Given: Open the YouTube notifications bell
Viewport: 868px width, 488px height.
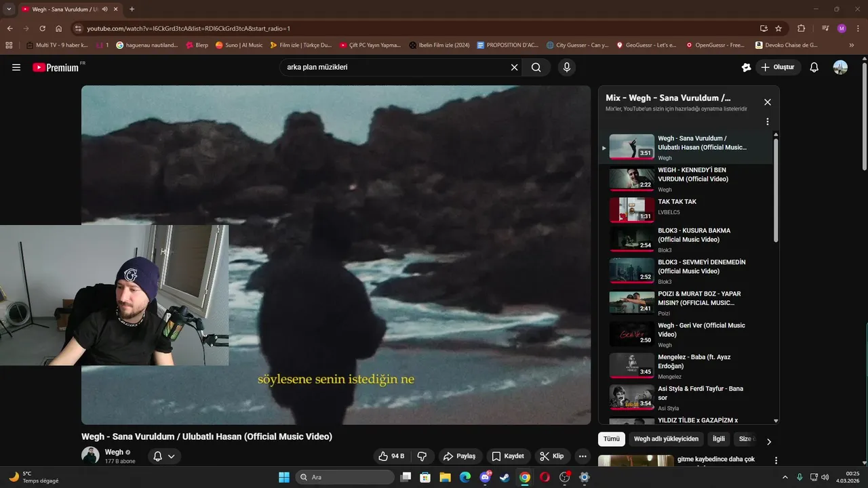Looking at the screenshot, I should (814, 67).
